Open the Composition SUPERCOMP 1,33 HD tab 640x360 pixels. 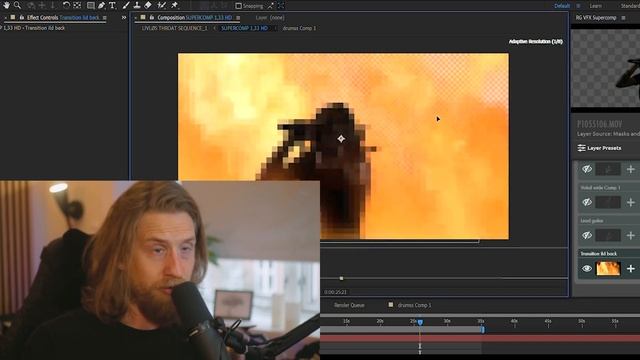[194, 18]
